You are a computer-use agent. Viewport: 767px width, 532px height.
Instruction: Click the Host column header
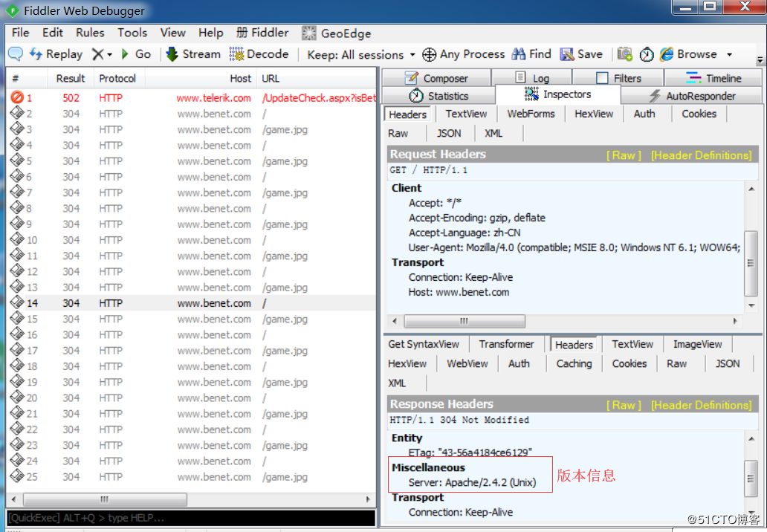point(201,78)
